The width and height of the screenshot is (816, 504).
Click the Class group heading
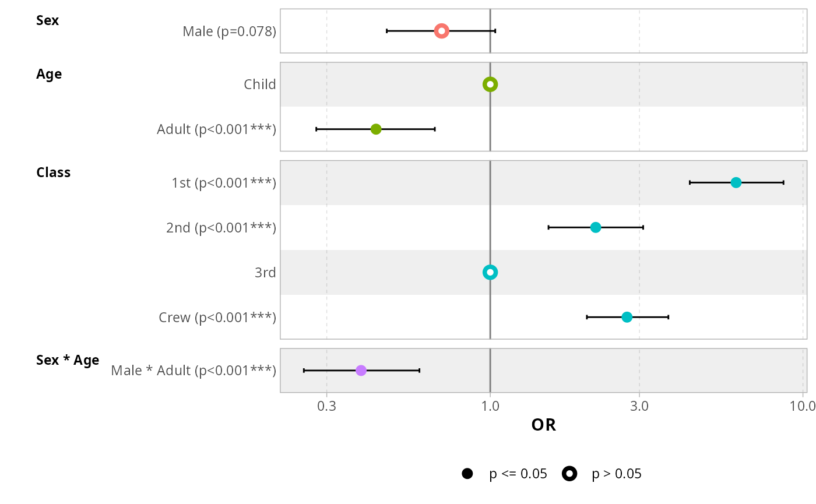point(53,172)
